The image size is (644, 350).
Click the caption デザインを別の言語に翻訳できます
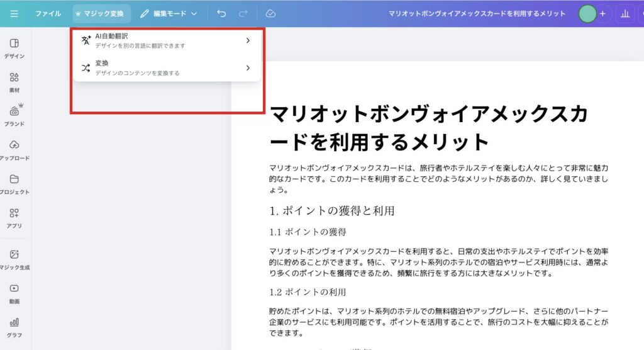point(140,46)
